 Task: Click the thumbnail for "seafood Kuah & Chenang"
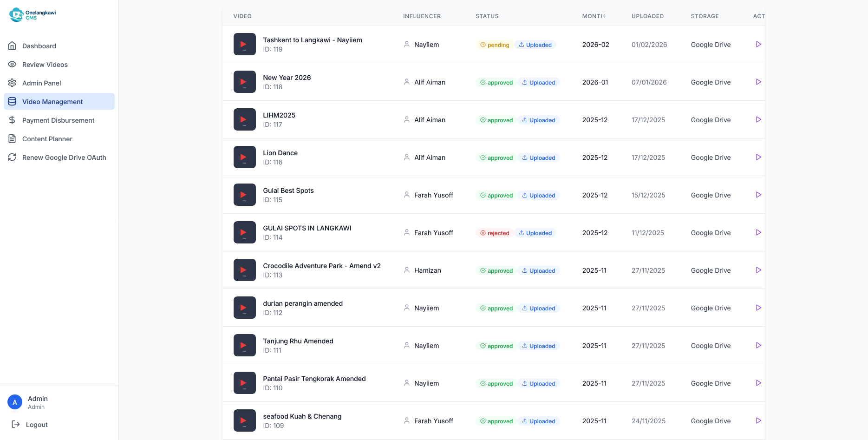(245, 420)
